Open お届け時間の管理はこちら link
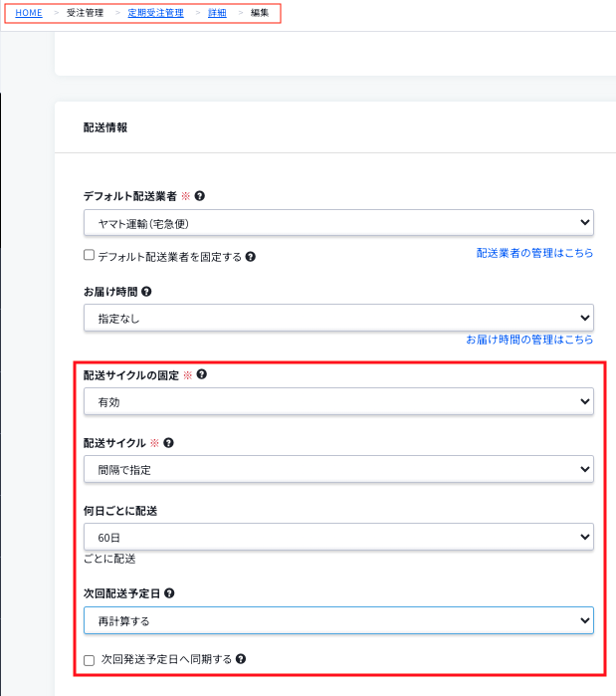This screenshot has height=696, width=616. pos(529,340)
